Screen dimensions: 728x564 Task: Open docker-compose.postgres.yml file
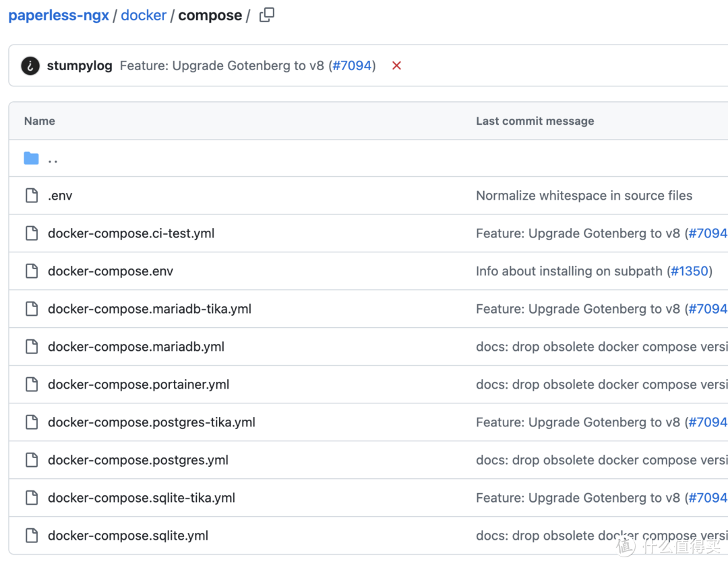138,460
